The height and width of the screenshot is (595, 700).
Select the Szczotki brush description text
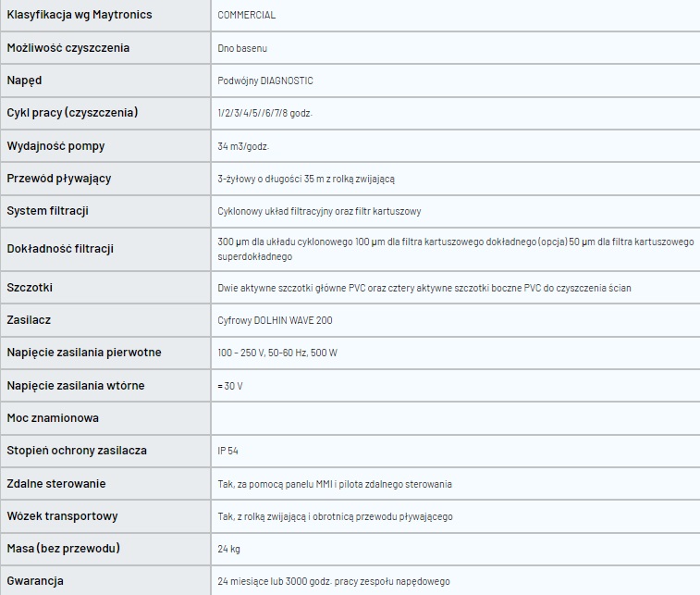tap(424, 288)
